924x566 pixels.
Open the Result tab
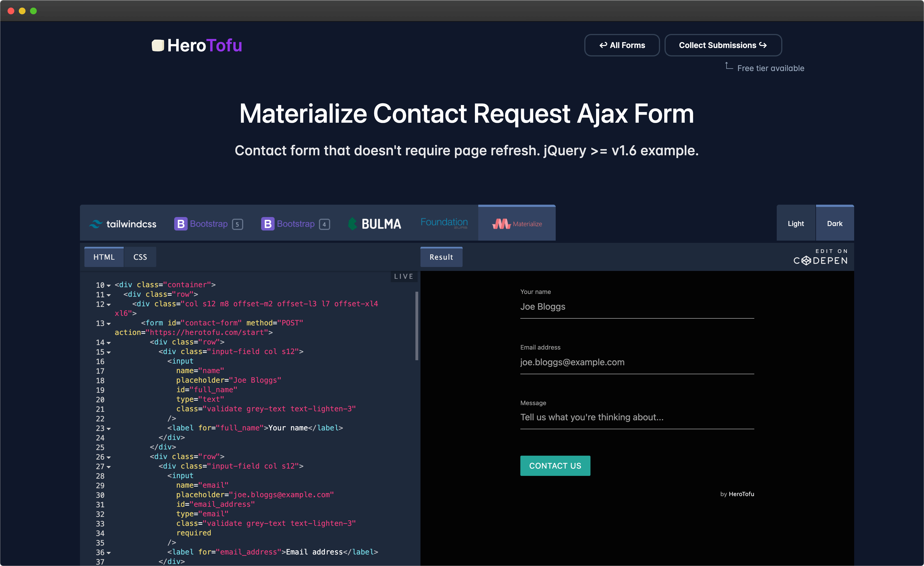coord(441,257)
